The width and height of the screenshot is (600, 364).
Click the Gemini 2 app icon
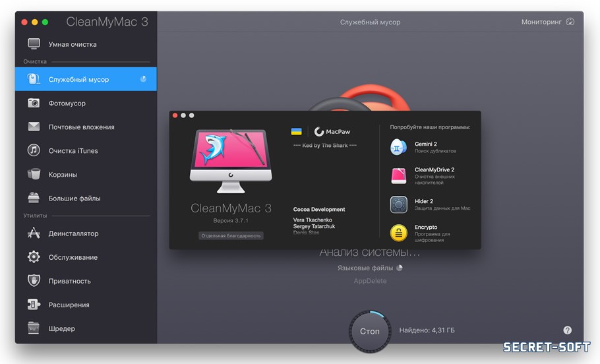[x=398, y=147]
